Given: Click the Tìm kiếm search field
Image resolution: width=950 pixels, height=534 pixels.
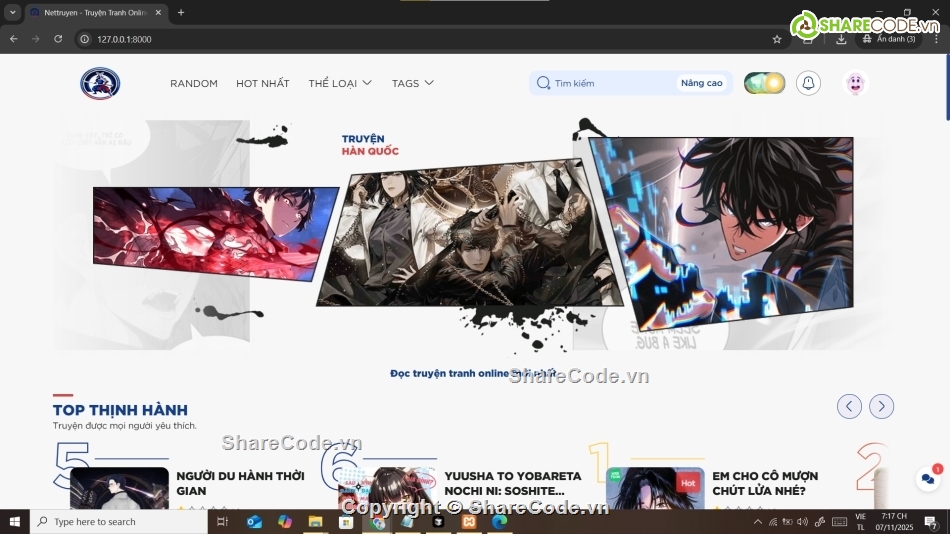Looking at the screenshot, I should coord(612,83).
